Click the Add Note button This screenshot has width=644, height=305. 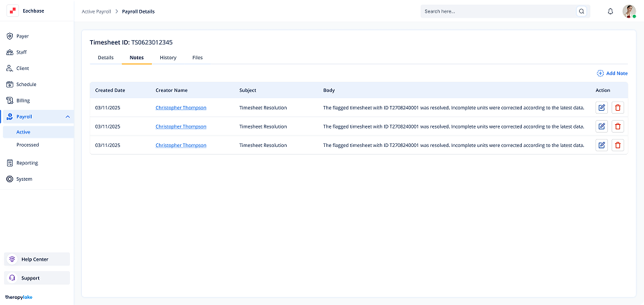(612, 73)
